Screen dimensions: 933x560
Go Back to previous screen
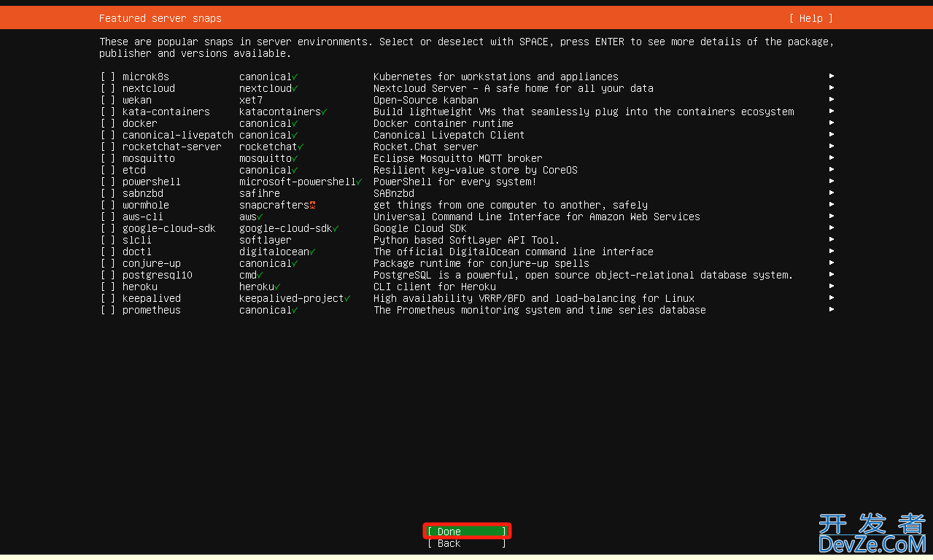point(467,543)
